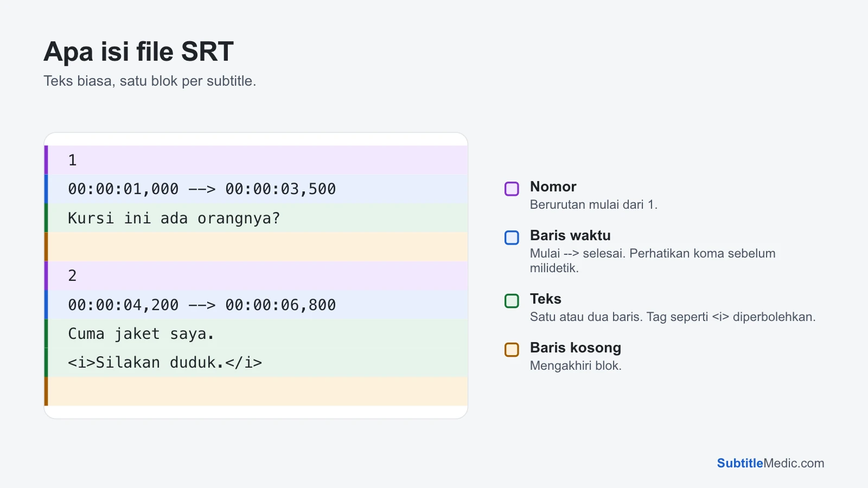Click 'Mengakhiri blok.' description
Screen dimensions: 868x488
pos(576,365)
